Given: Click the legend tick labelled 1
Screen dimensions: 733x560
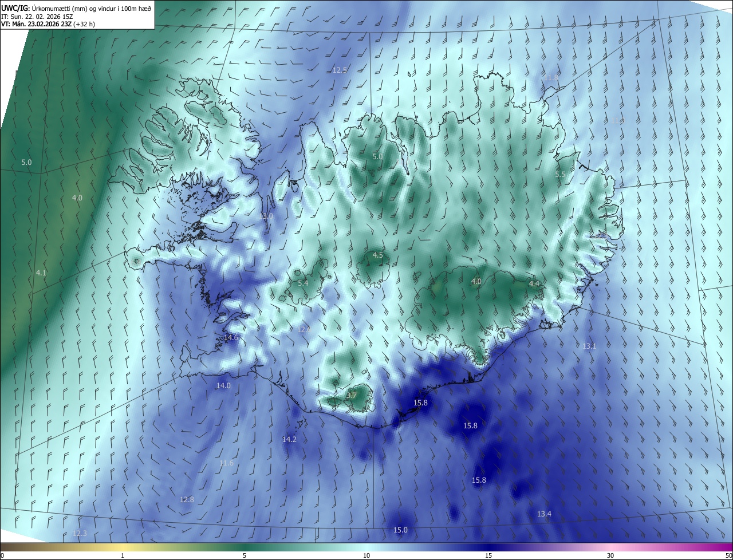Looking at the screenshot, I should pos(123,556).
